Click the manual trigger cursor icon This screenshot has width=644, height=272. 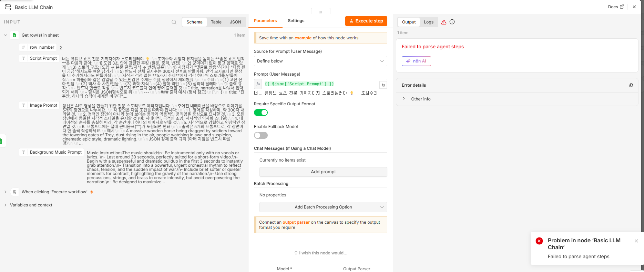pyautogui.click(x=14, y=192)
